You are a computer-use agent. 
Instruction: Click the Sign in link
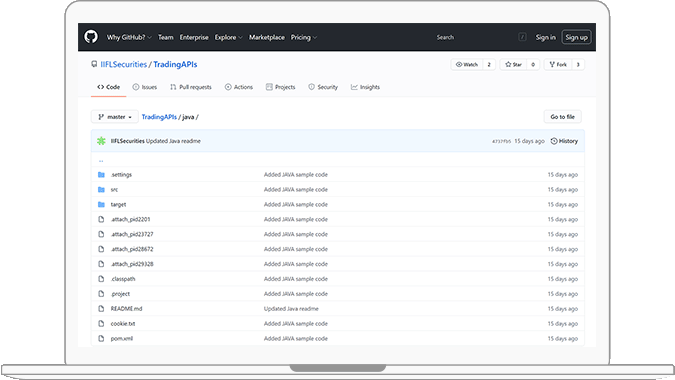[545, 37]
